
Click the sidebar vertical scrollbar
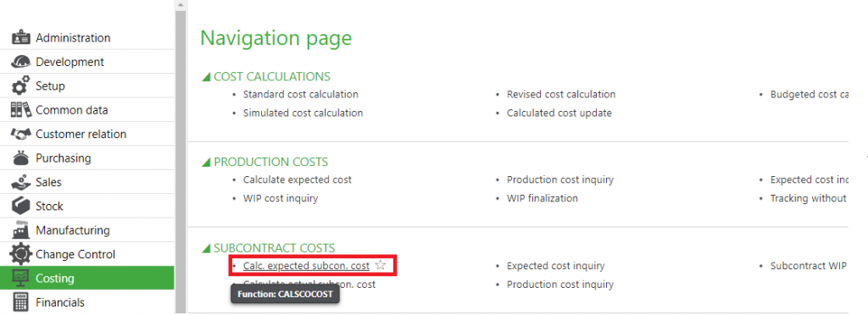click(x=181, y=160)
